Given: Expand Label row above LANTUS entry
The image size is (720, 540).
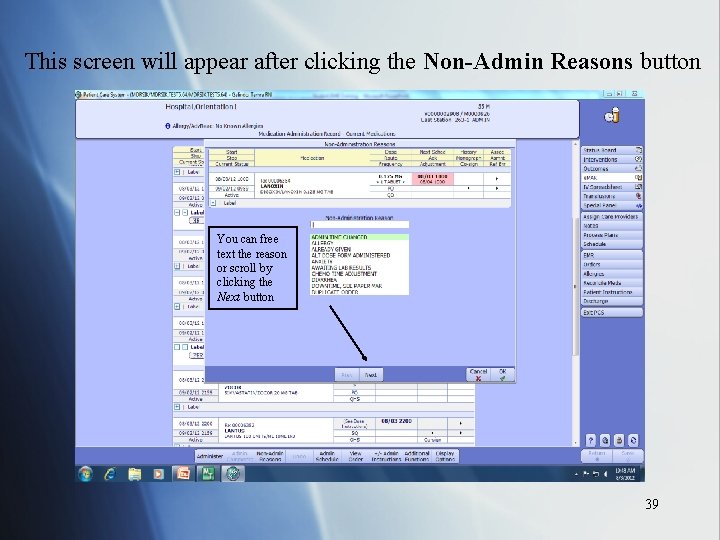Looking at the screenshot, I should (x=177, y=407).
